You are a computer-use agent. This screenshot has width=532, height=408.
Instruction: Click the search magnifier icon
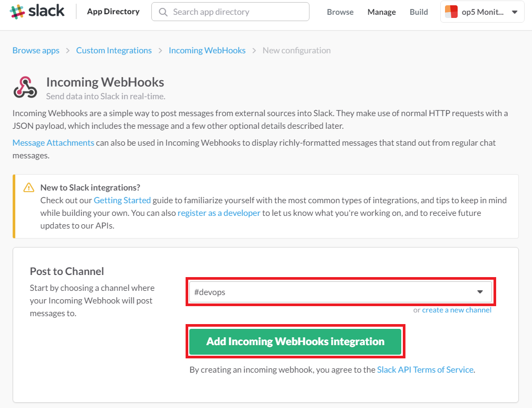[163, 12]
